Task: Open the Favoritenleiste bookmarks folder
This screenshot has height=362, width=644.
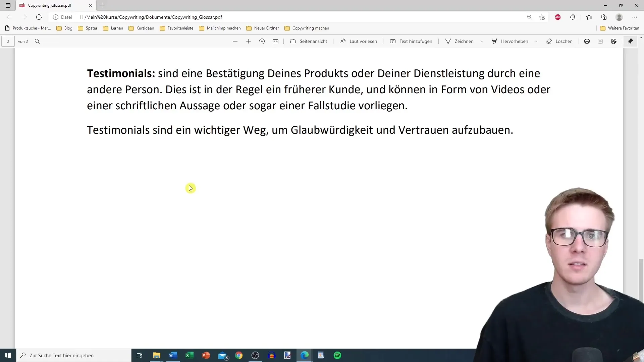Action: tap(176, 28)
